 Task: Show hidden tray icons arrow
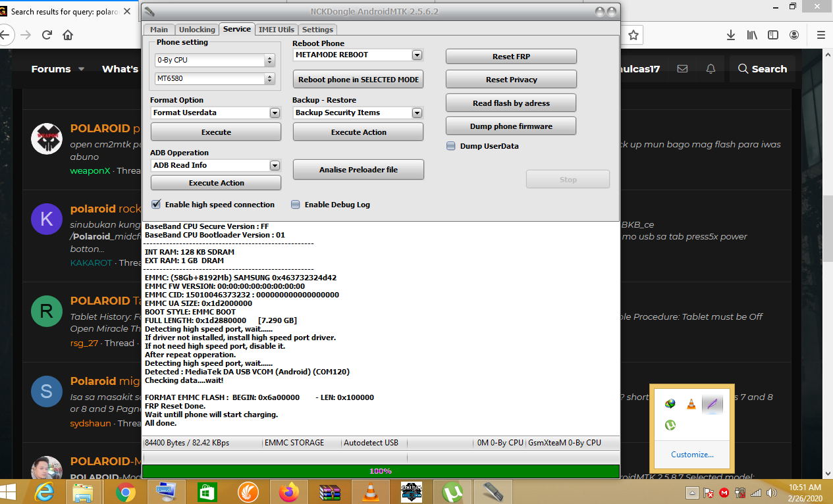692,492
